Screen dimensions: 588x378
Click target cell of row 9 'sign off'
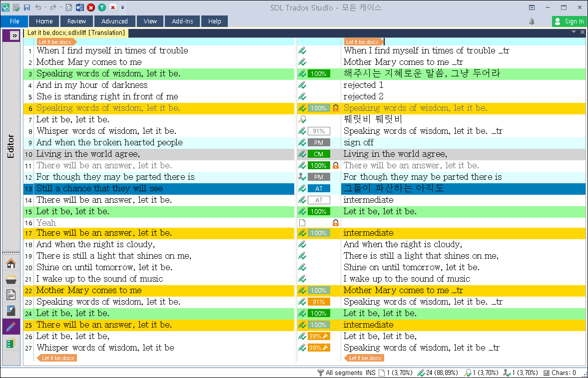[464, 142]
